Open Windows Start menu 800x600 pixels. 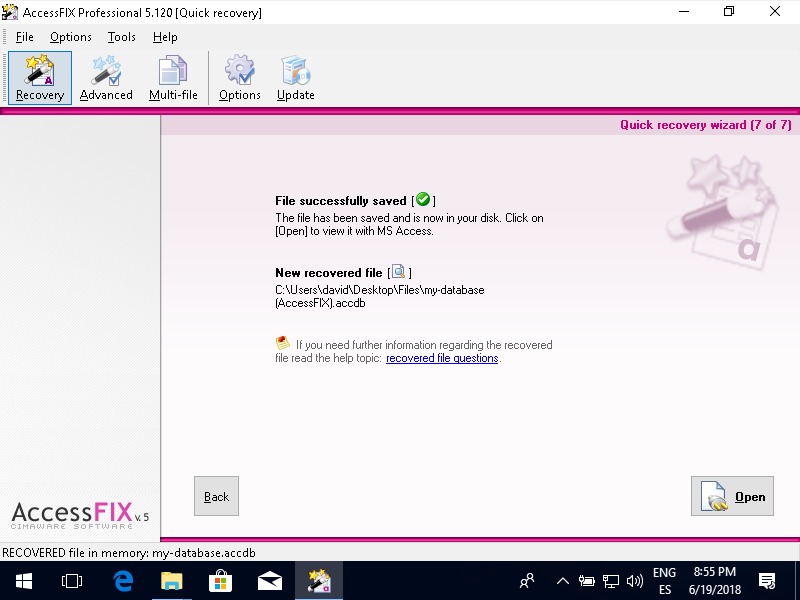[23, 580]
